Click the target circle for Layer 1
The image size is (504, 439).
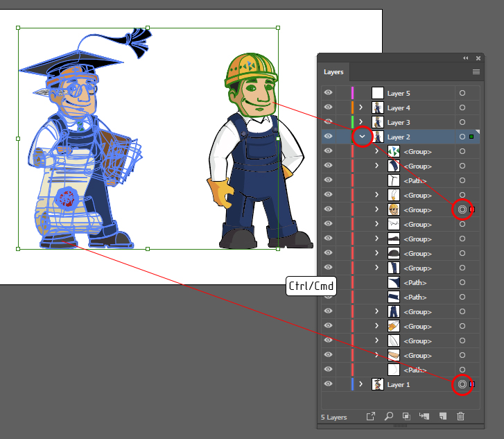click(x=462, y=384)
